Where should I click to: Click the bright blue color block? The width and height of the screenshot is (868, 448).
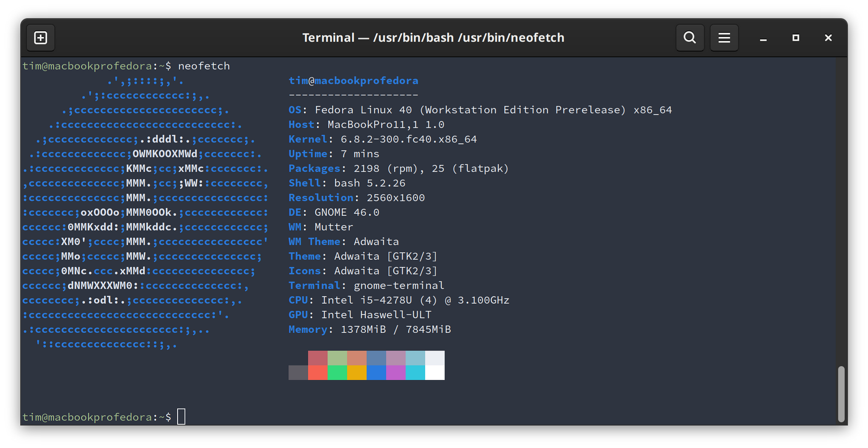[x=376, y=373]
